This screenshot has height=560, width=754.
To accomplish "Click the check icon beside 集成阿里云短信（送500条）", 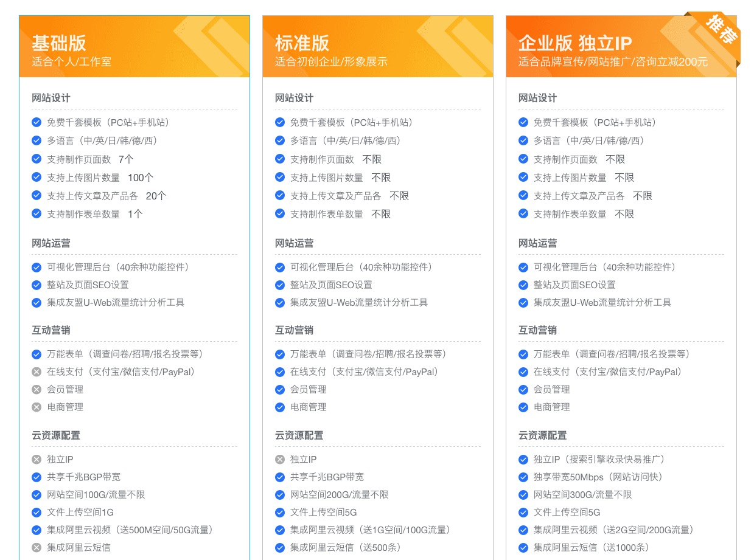I will [x=280, y=547].
